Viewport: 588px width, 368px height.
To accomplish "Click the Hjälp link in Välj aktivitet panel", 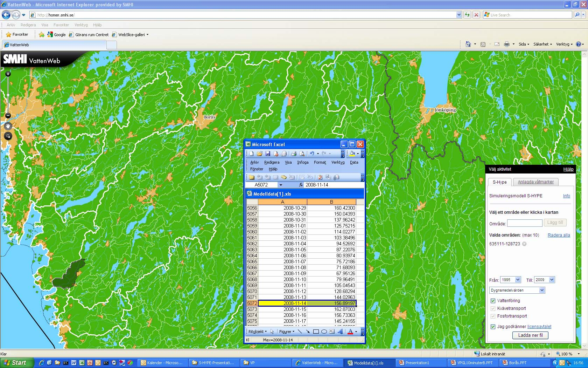I will click(568, 169).
